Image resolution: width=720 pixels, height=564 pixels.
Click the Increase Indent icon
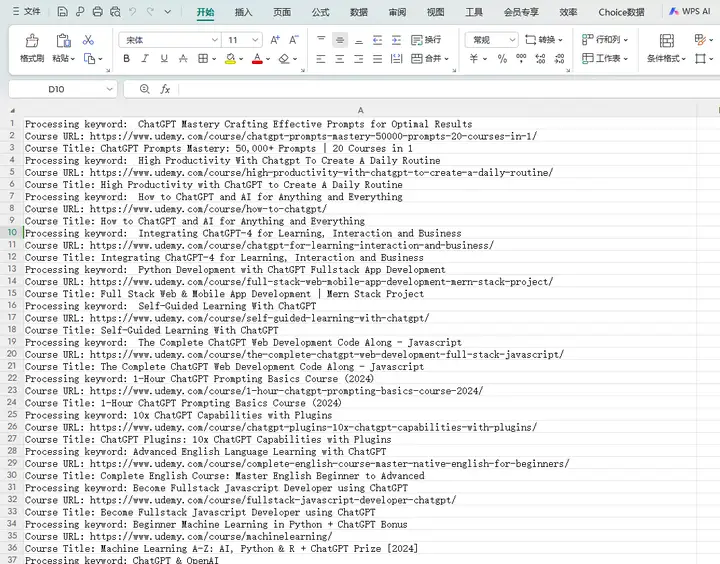[x=396, y=40]
